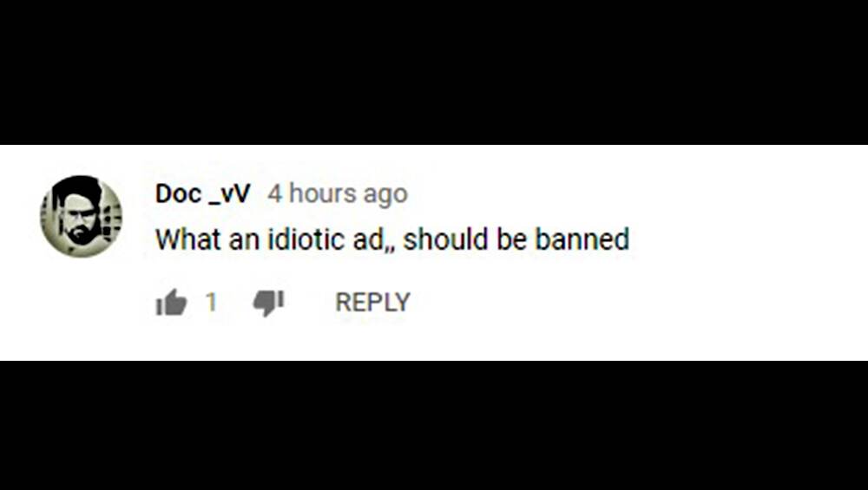Click 'Doc' in the commenter name
Screen dimensions: 868x490
pyautogui.click(x=178, y=194)
